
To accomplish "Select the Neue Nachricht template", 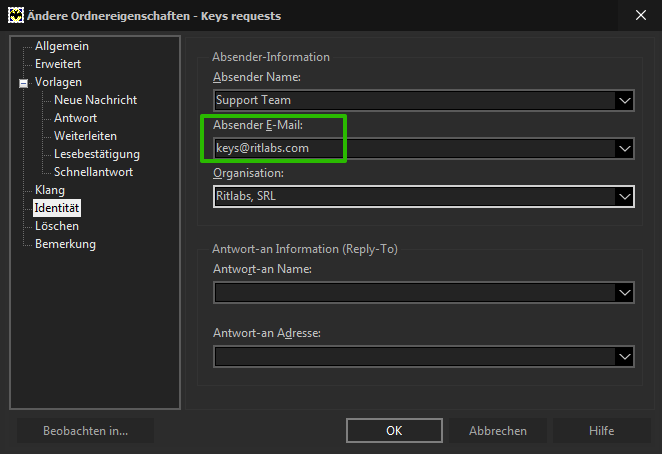I will (95, 100).
